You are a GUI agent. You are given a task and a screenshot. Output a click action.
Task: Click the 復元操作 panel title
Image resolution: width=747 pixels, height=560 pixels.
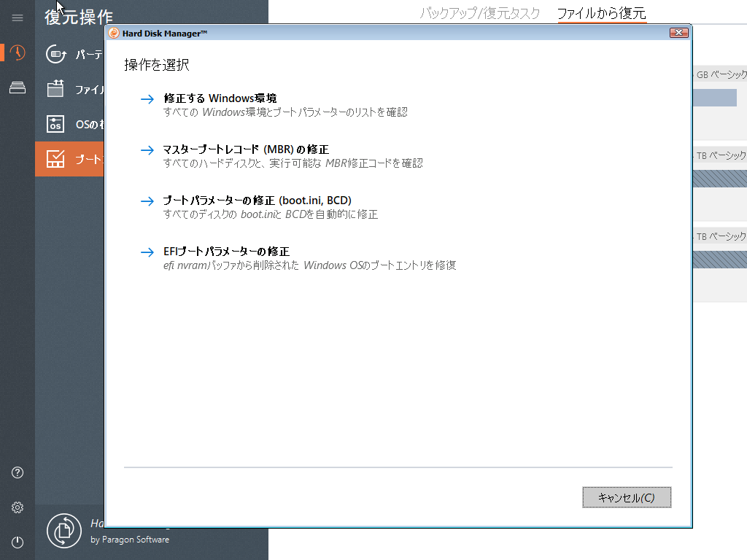coord(79,17)
